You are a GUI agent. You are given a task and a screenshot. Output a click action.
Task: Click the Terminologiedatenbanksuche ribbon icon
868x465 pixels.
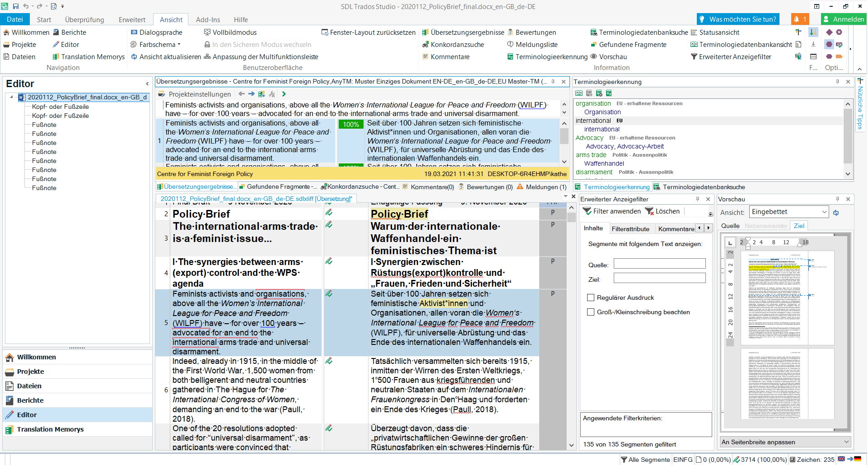[593, 33]
